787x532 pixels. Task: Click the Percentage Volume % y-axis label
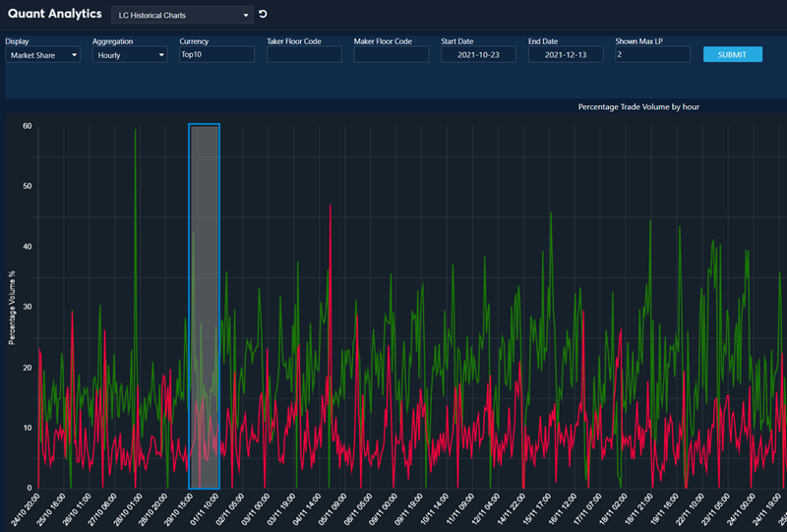(x=12, y=307)
